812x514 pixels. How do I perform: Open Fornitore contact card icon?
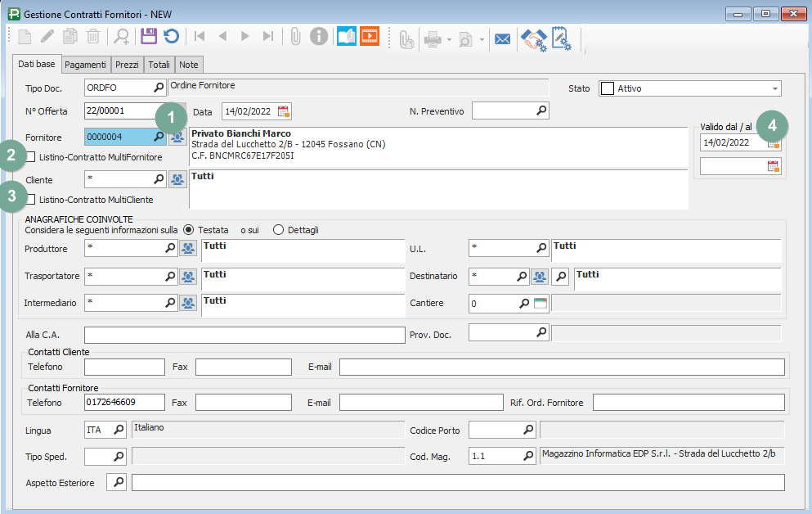coord(177,137)
